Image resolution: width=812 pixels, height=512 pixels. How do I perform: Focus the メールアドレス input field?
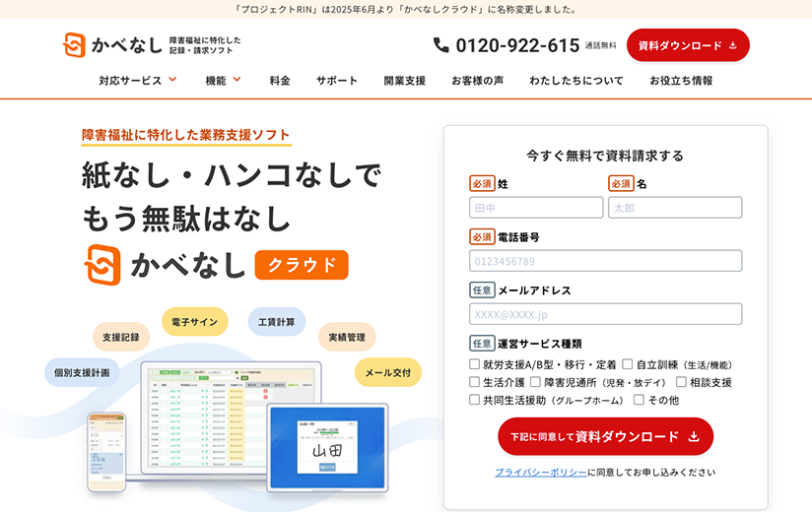(x=605, y=314)
